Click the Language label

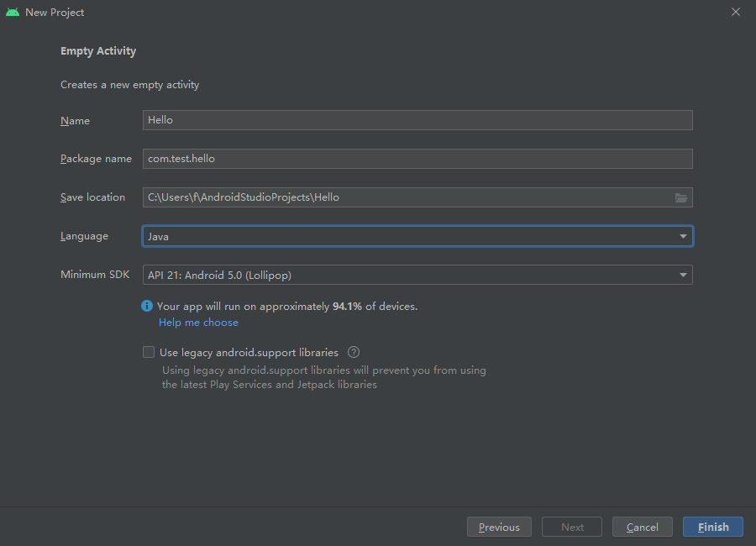click(x=84, y=236)
